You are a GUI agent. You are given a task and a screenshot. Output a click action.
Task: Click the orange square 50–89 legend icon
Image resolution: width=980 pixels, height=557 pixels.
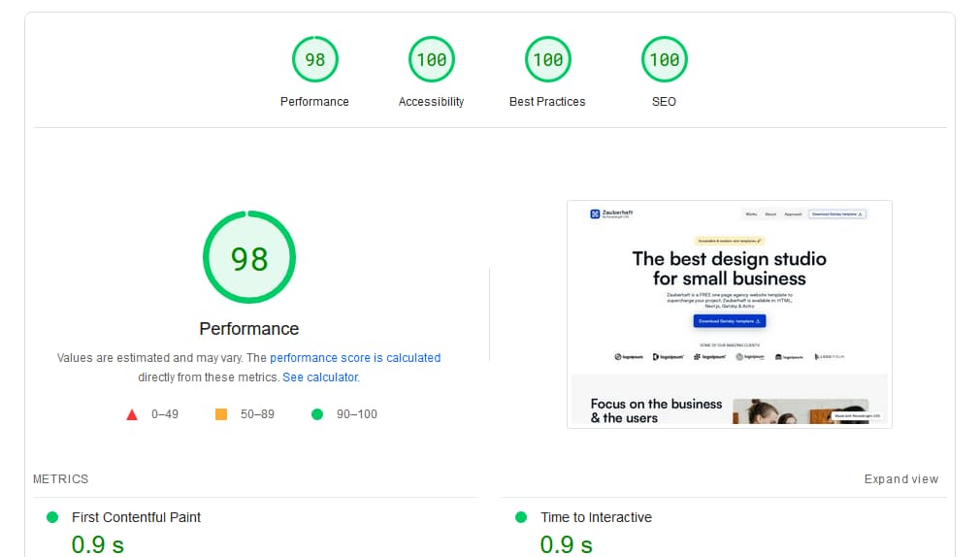[x=221, y=413]
